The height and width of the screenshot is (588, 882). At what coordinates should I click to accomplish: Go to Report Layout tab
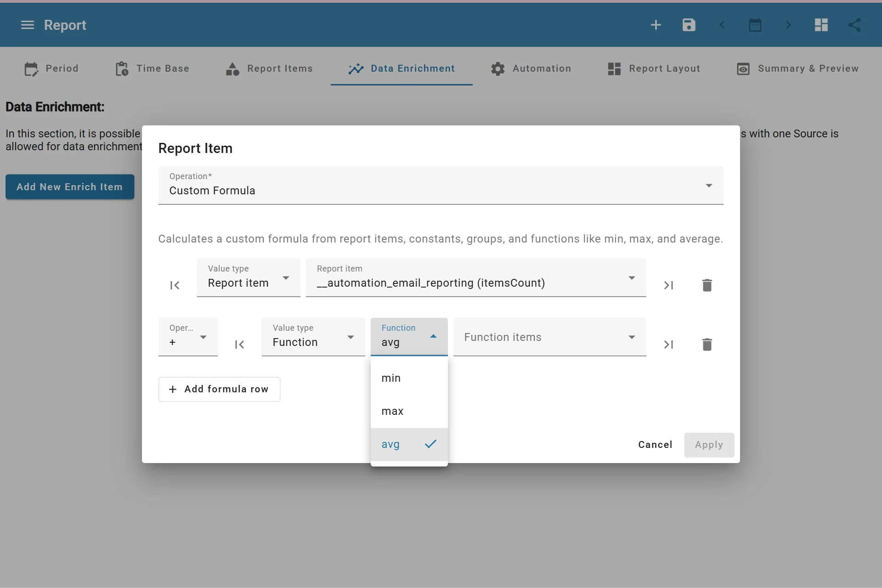coord(654,68)
